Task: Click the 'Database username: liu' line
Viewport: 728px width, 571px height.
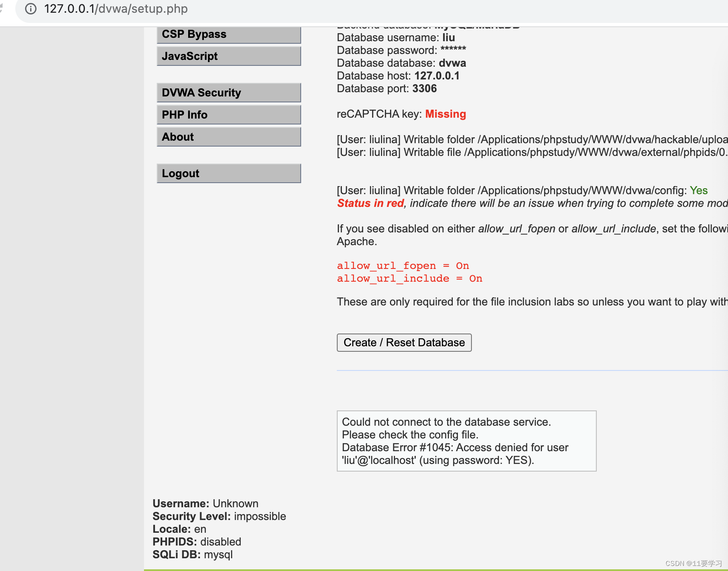Action: point(396,37)
